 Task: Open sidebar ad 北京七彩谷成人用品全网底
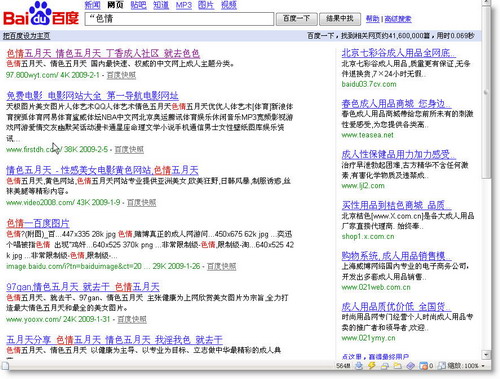tap(399, 53)
